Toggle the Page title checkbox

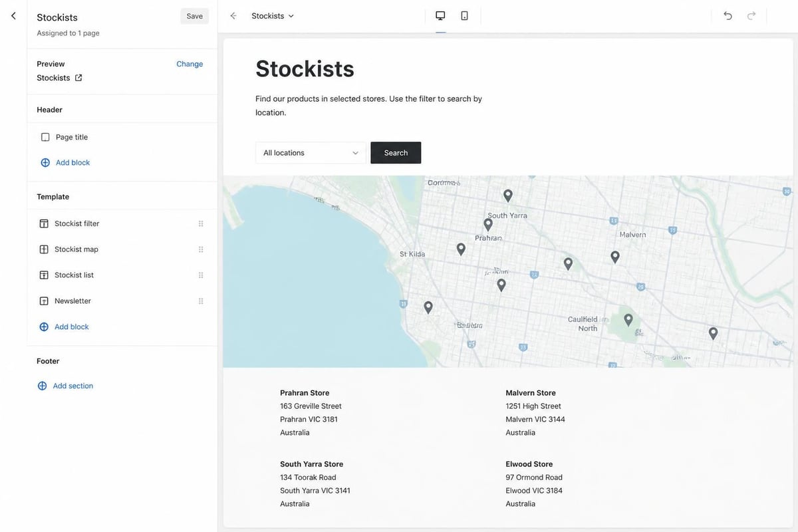pyautogui.click(x=45, y=137)
